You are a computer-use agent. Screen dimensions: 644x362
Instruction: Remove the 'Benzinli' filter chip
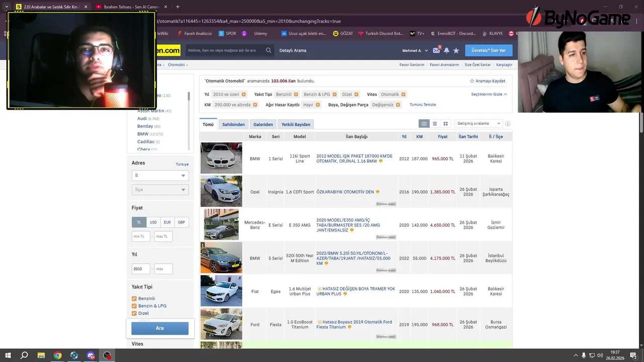pyautogui.click(x=296, y=95)
